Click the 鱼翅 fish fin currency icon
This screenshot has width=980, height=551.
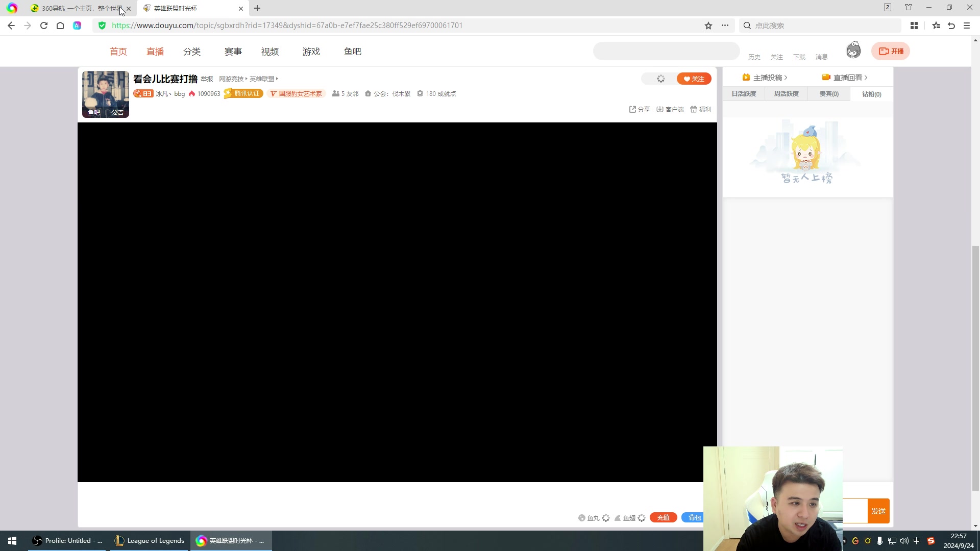coord(618,518)
